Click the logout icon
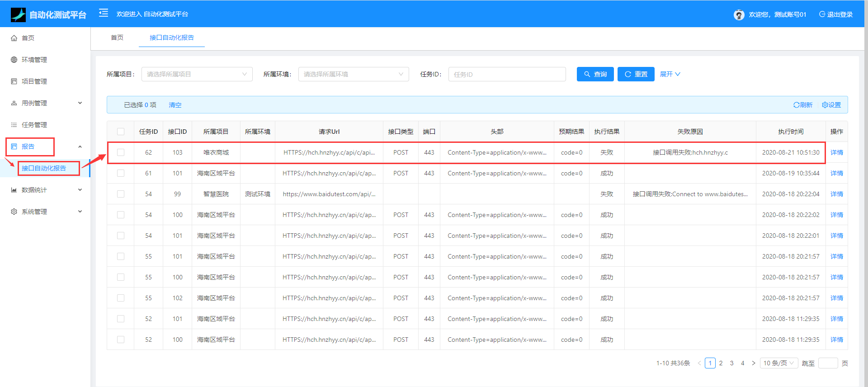868x387 pixels. click(x=822, y=14)
